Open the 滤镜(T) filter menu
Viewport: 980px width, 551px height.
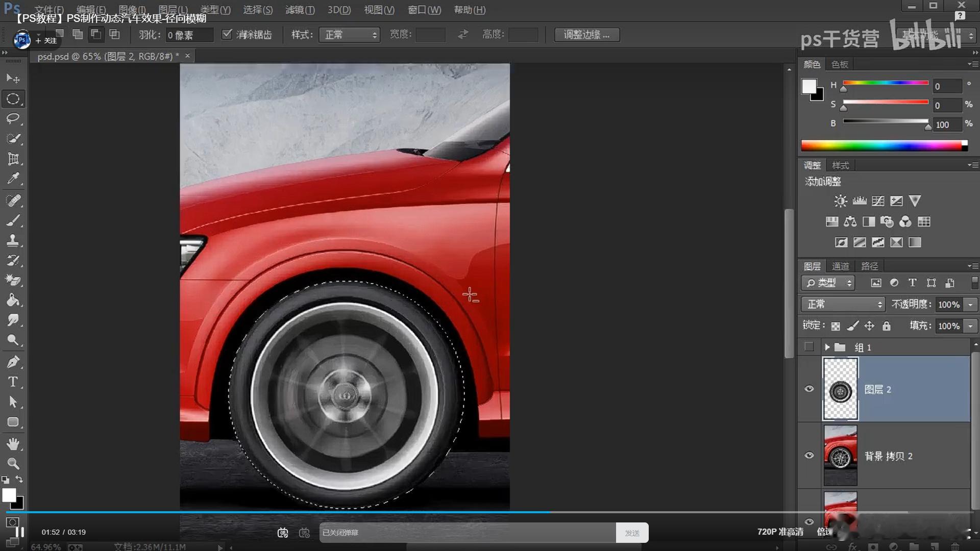coord(300,10)
